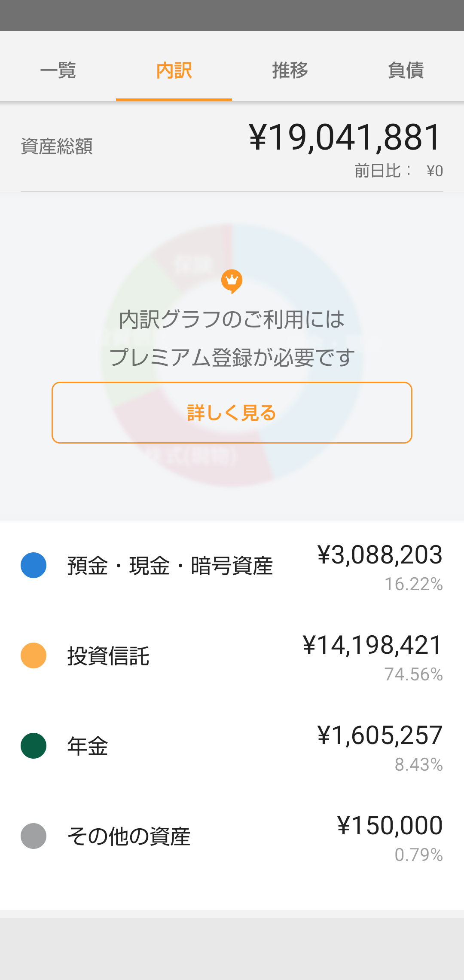The image size is (464, 980).
Task: Click the gray その他の資産 color dot
Action: click(x=34, y=836)
